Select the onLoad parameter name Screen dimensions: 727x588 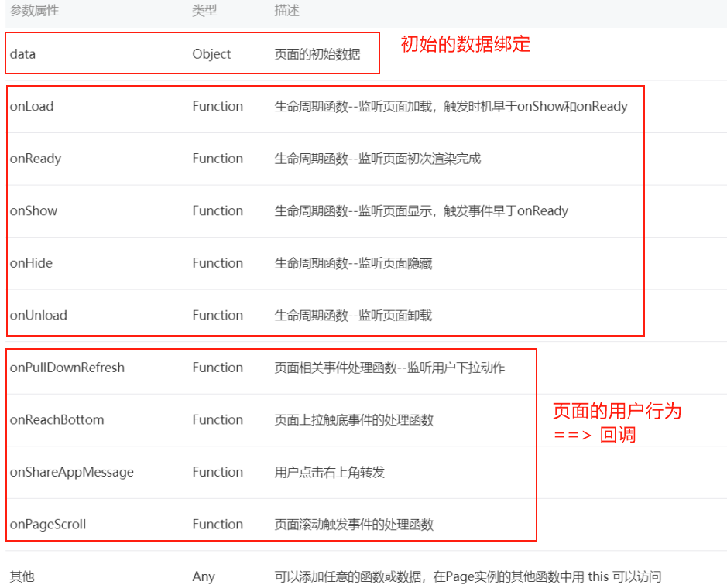(32, 107)
